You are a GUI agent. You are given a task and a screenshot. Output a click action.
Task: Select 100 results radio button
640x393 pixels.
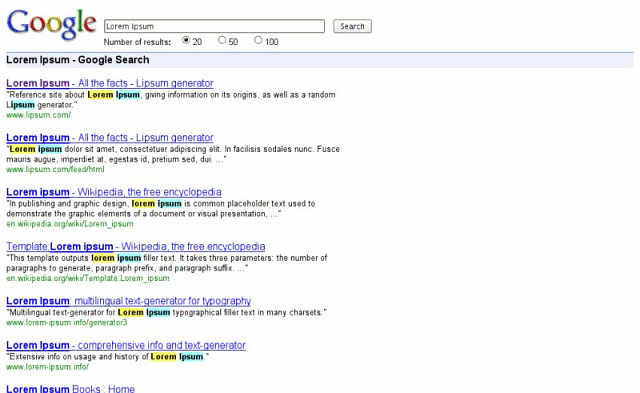click(258, 40)
